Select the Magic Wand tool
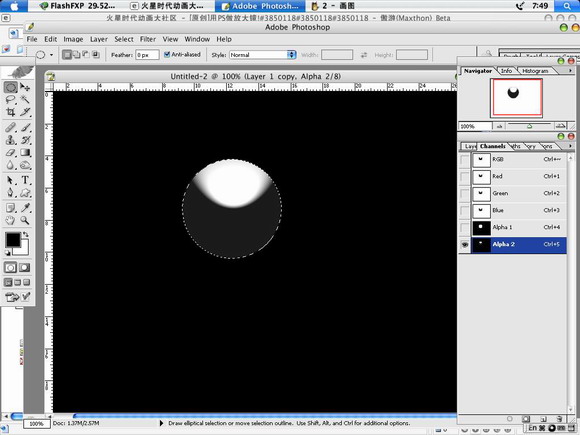Image resolution: width=580 pixels, height=435 pixels. (25, 100)
